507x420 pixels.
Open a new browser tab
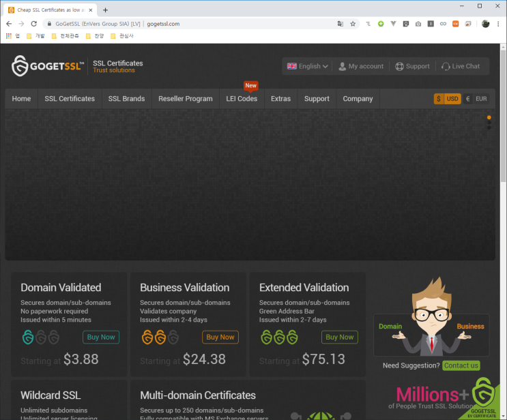(x=105, y=10)
